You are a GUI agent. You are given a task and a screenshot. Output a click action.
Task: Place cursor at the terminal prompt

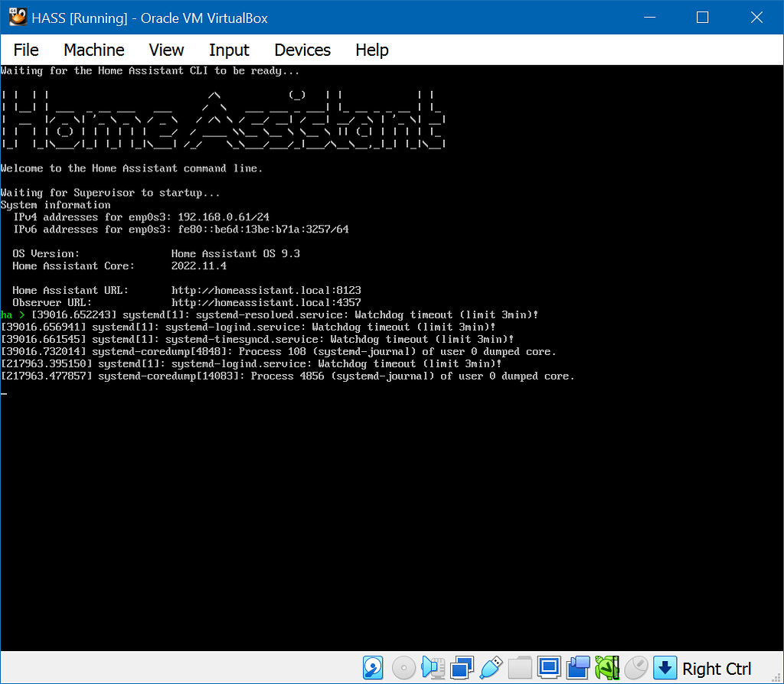pos(6,391)
